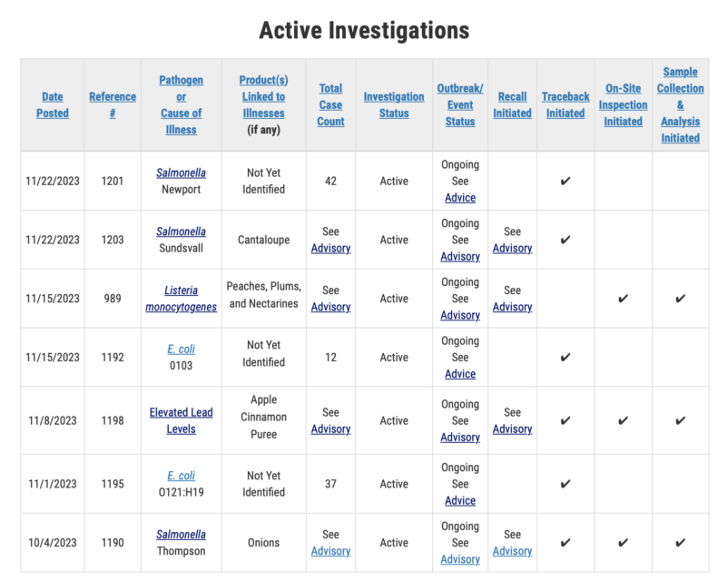Open Advice link in reference 1201 row
Viewport: 728px width, 581px height.
point(460,197)
